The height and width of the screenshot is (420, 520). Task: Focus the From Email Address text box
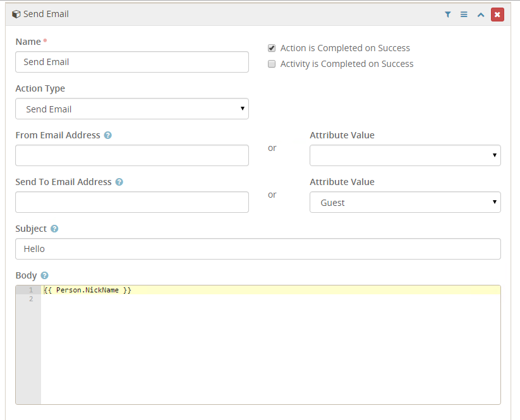131,155
